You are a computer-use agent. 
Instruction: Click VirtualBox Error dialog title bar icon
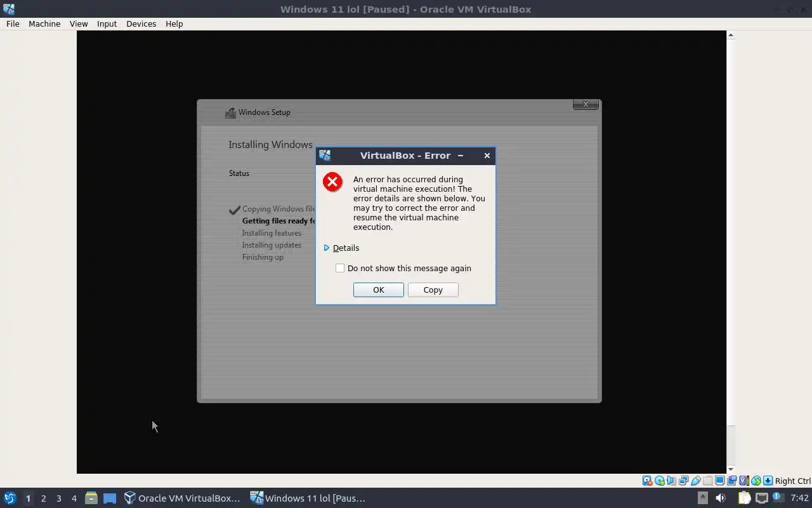click(325, 155)
